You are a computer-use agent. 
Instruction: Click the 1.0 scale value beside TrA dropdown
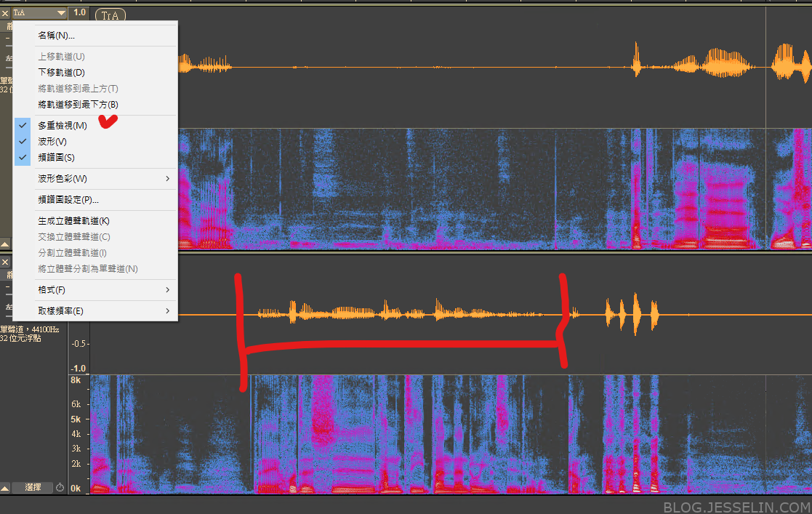(x=79, y=12)
